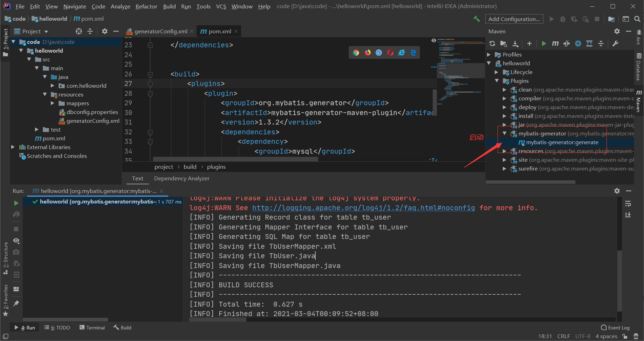Switch to Dependency Analyzer tab
This screenshot has width=644, height=341.
182,179
